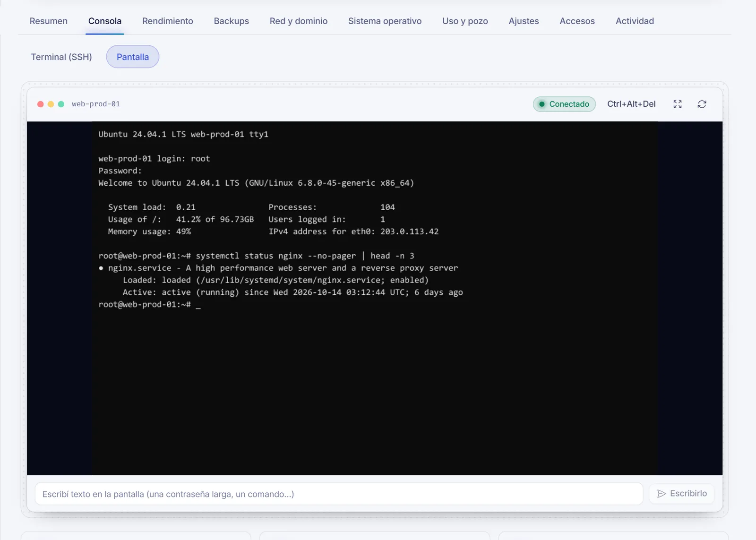View the Actividad tab
The height and width of the screenshot is (540, 756).
(x=635, y=21)
